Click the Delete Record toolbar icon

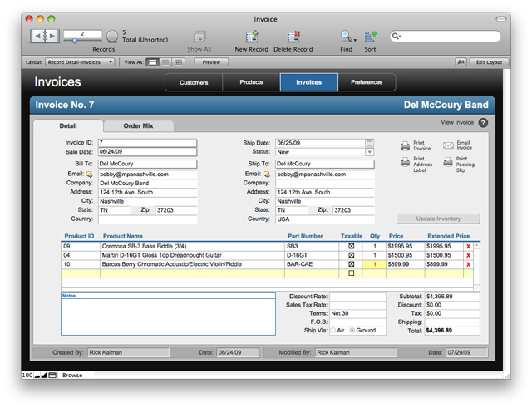pyautogui.click(x=293, y=37)
